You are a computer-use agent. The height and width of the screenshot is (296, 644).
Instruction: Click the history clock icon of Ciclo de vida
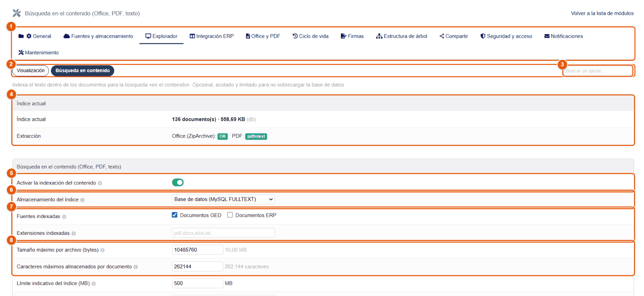coord(295,36)
